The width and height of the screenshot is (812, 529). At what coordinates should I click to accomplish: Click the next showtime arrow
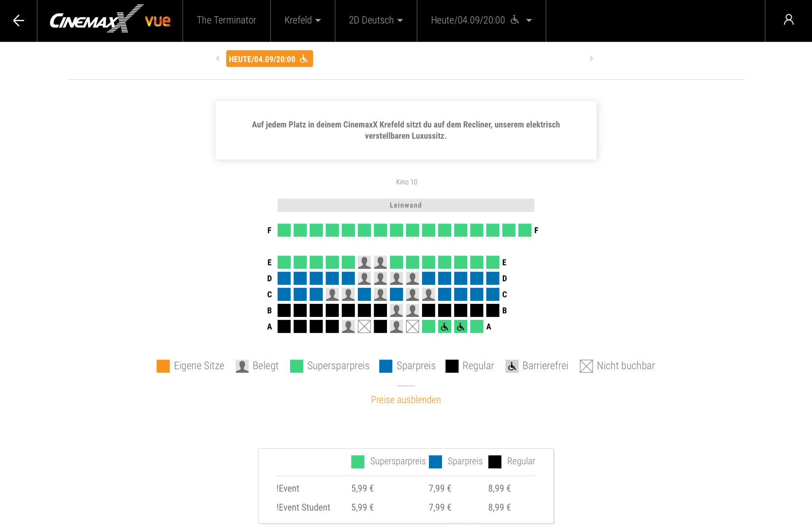point(591,59)
